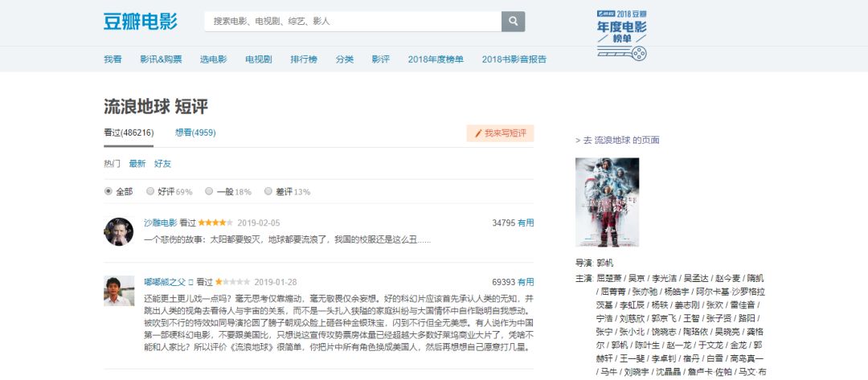
Task: Open 我看 in the navigation bar
Action: pyautogui.click(x=113, y=59)
